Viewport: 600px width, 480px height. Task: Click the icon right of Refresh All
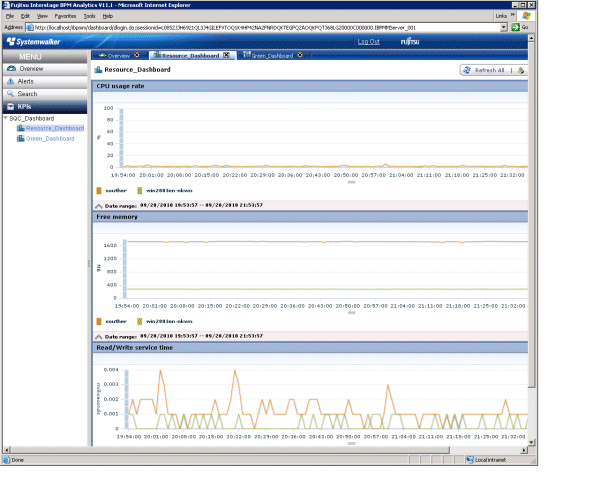pos(521,71)
